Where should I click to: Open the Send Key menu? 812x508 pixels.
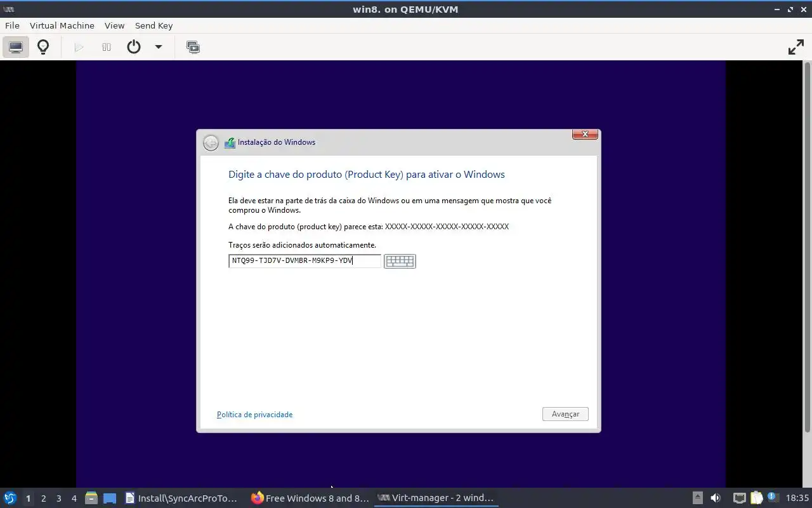coord(154,25)
